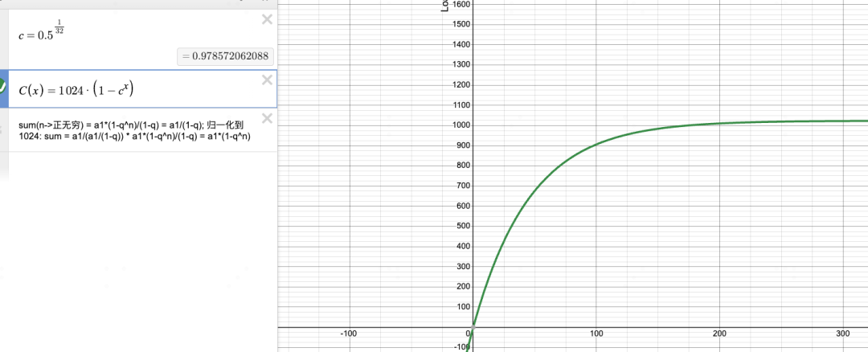Click the y-axis label 1400
This screenshot has width=868, height=352.
(461, 45)
